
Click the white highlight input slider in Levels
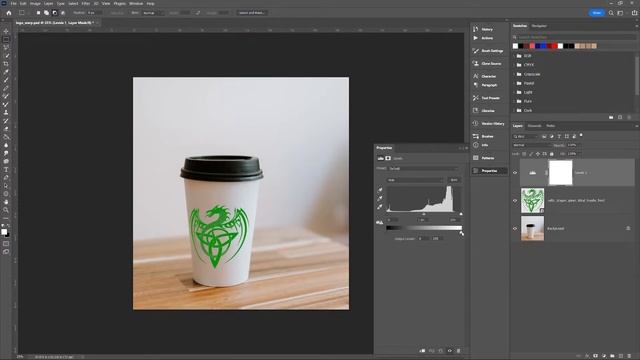coord(461,214)
